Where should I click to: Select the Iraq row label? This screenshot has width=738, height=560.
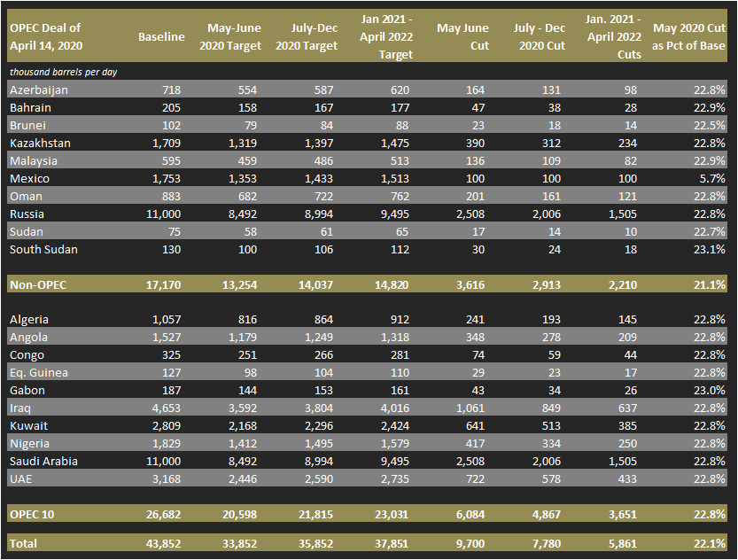point(20,408)
